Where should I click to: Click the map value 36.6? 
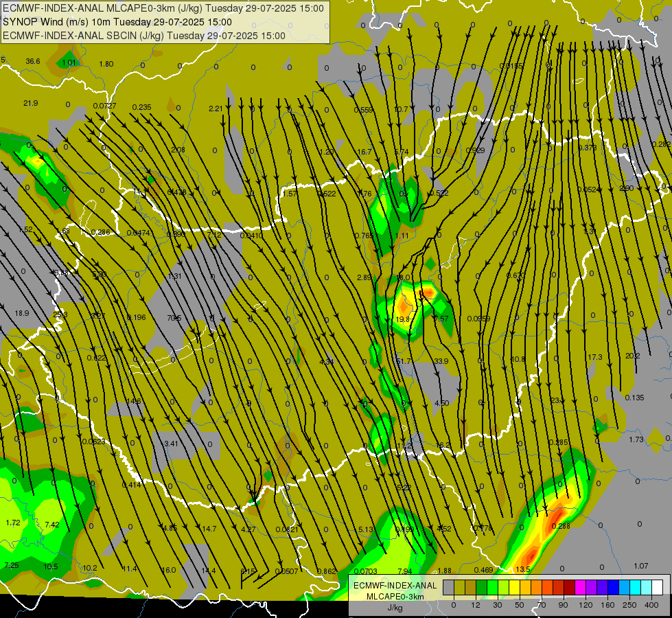pyautogui.click(x=33, y=61)
